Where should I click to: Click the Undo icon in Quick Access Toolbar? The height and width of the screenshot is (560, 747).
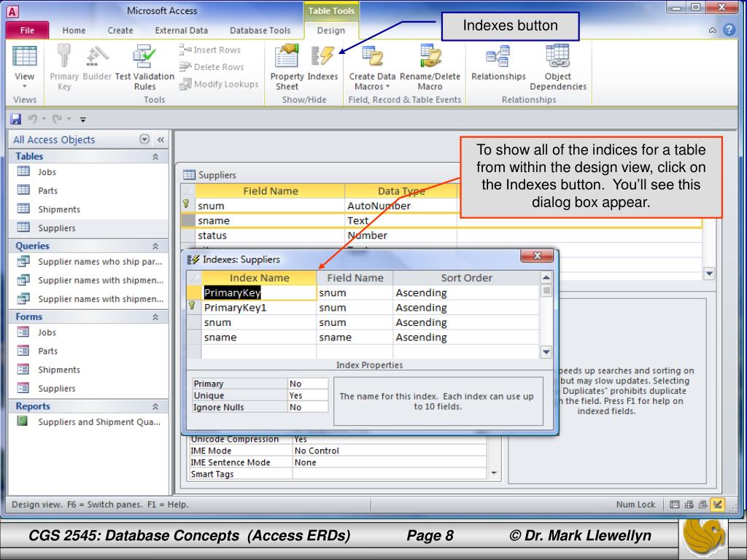coord(32,119)
